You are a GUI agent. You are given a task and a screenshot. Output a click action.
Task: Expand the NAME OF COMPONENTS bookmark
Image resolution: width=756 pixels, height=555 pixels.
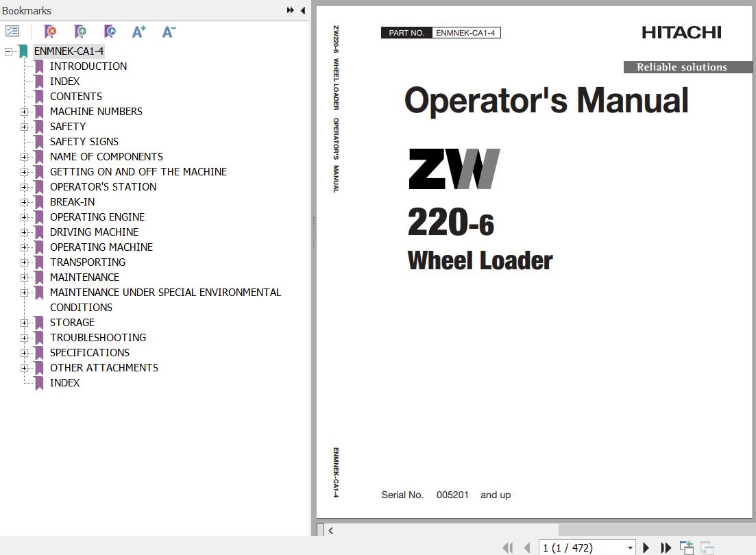point(24,157)
